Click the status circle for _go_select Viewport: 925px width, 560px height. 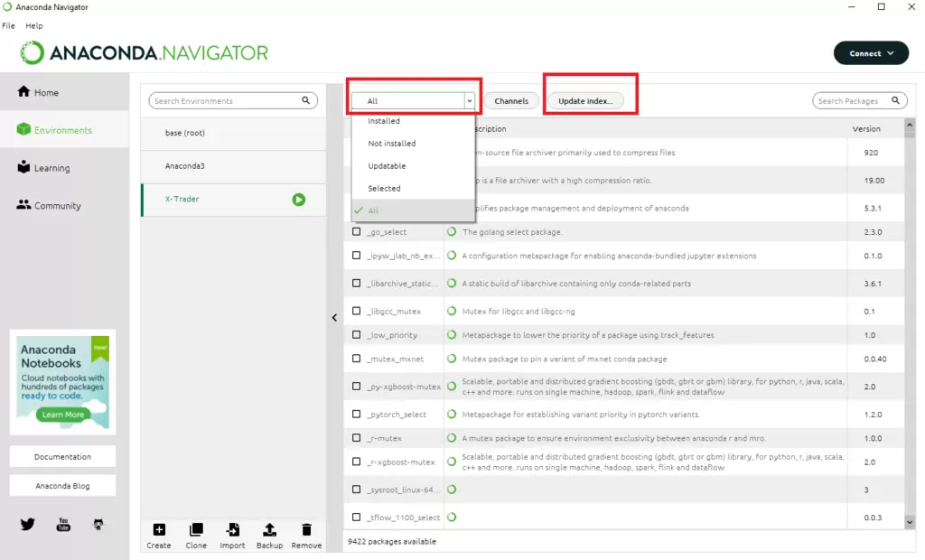pos(452,232)
